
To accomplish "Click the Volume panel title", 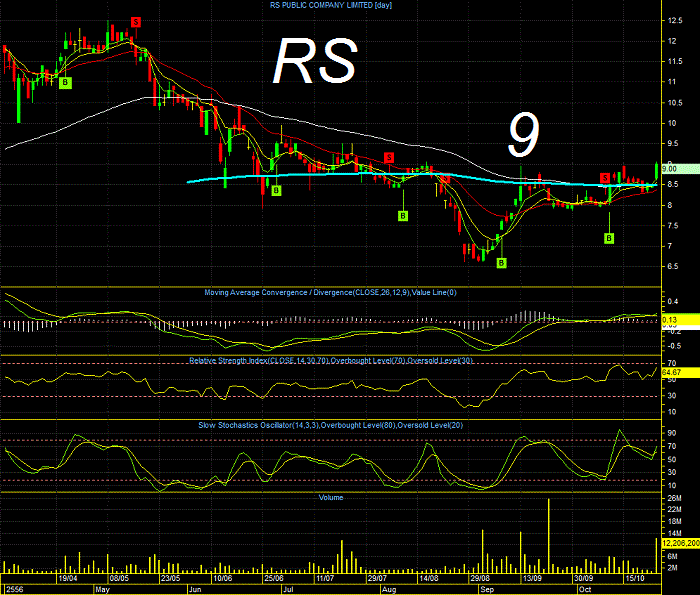I will click(x=331, y=497).
